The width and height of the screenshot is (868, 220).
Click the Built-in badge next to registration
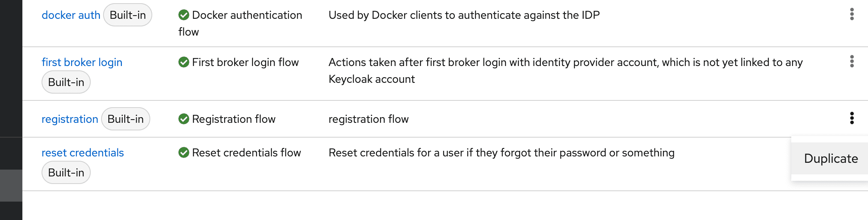coord(125,119)
